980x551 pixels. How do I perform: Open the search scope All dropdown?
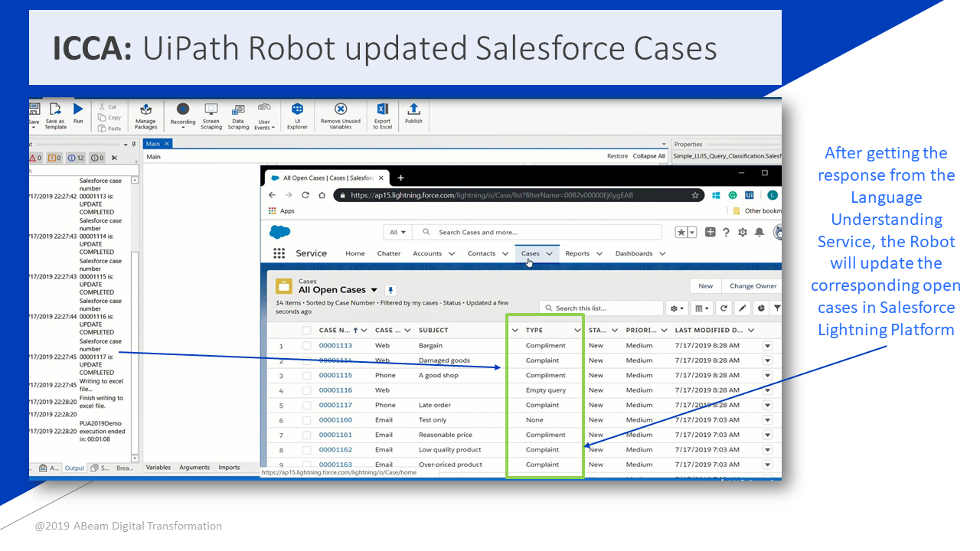coord(398,232)
